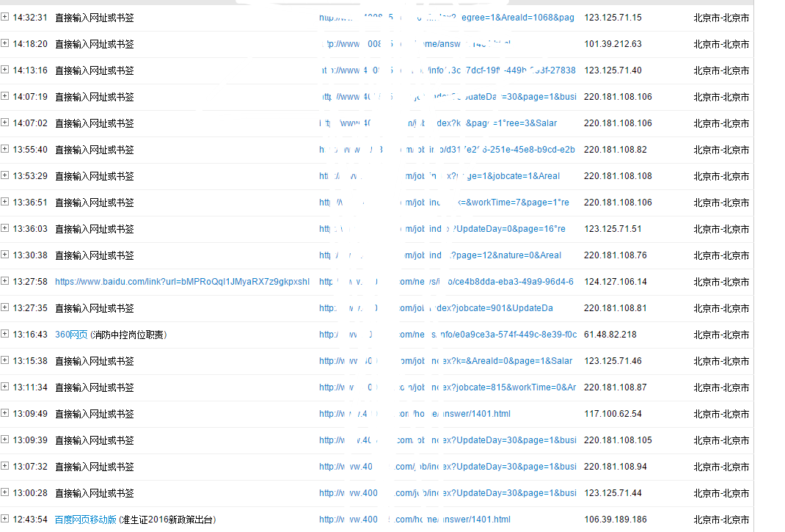Expand the 13:30:38 visit row

point(4,255)
